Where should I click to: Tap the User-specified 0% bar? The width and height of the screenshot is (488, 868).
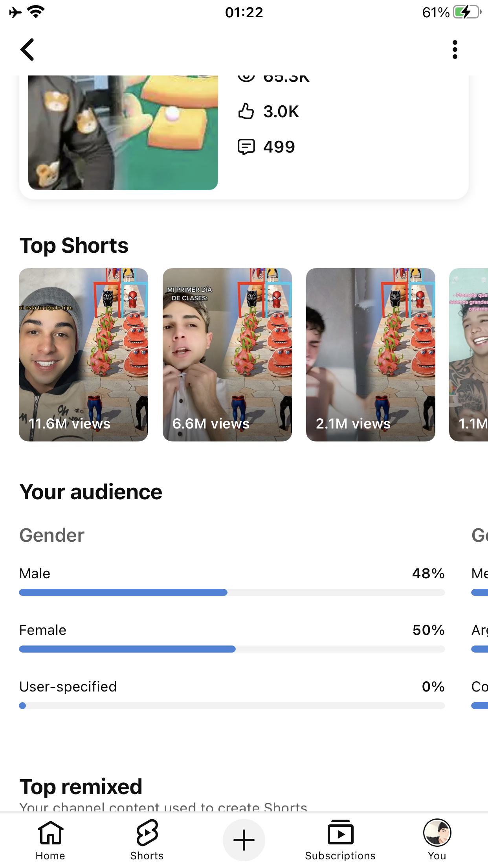pos(232,706)
